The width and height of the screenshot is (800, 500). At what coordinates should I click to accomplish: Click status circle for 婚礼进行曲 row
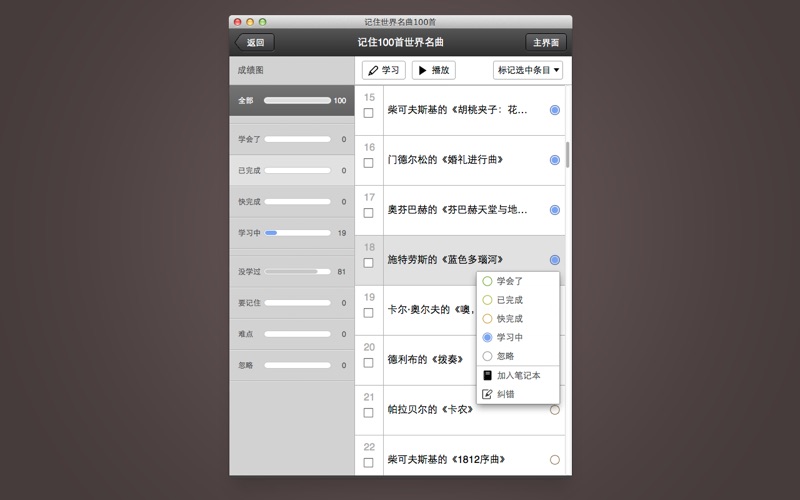555,160
